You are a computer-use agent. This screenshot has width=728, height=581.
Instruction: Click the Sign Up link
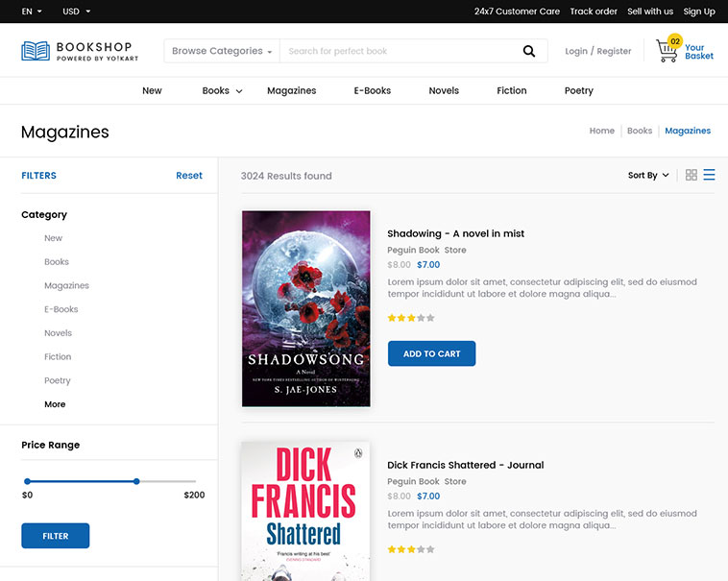(699, 12)
